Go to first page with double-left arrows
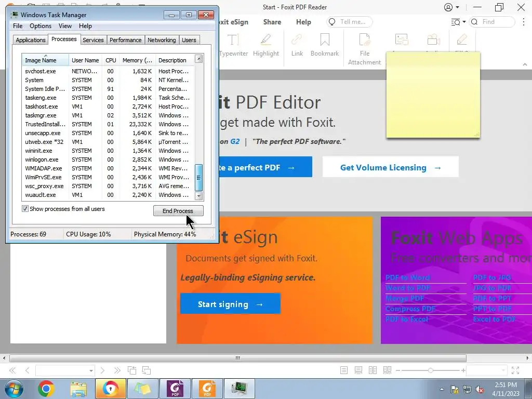532x399 pixels. 12,370
